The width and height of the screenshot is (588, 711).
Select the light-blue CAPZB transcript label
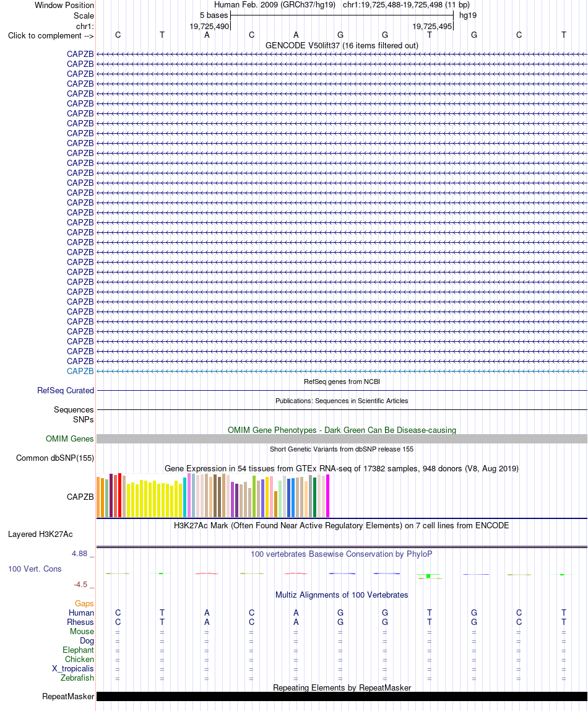pyautogui.click(x=80, y=371)
